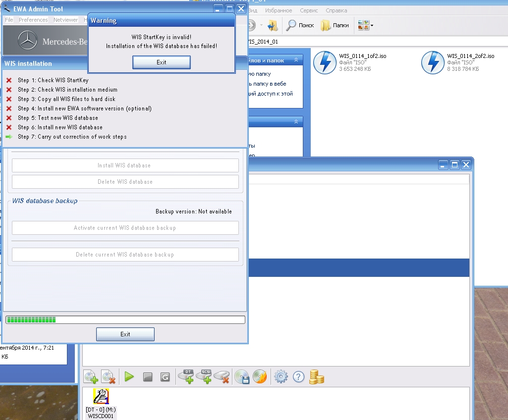The height and width of the screenshot is (420, 508).
Task: Open Daemon Tools preferences gear icon
Action: click(281, 376)
